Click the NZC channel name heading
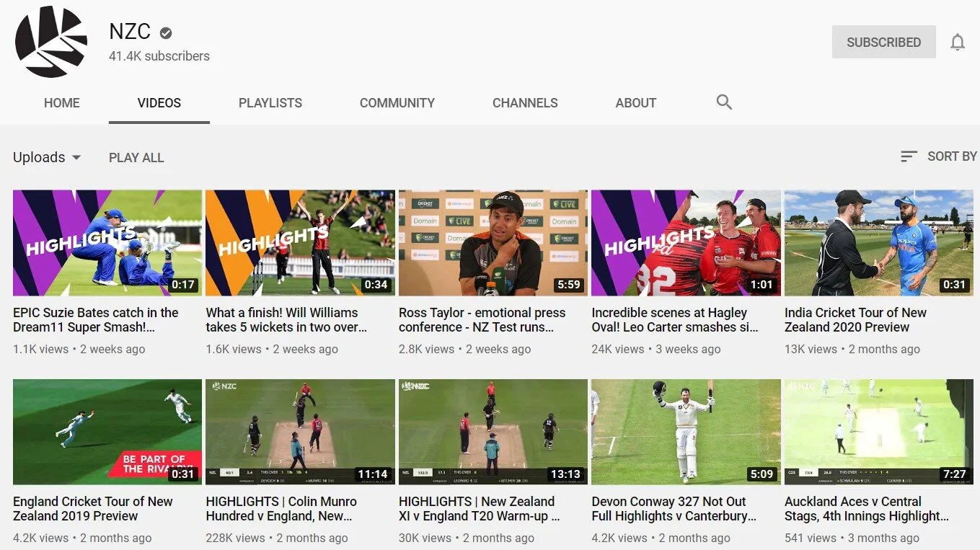Image resolution: width=980 pixels, height=550 pixels. coord(130,32)
